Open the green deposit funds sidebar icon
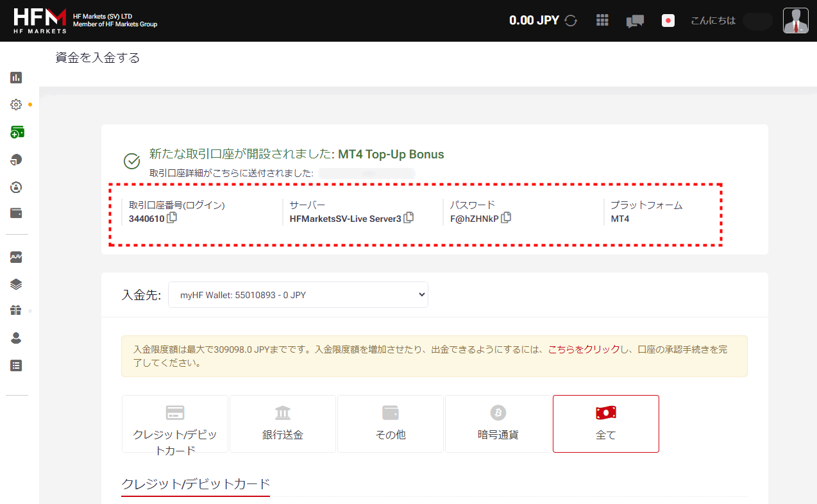The image size is (817, 504). tap(17, 132)
